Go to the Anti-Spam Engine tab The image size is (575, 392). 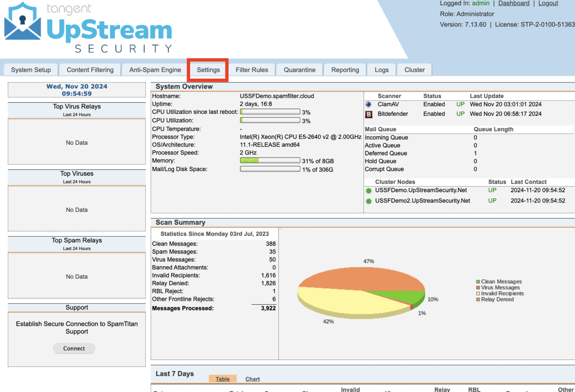155,70
